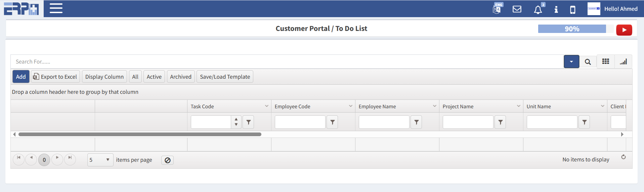The height and width of the screenshot is (192, 644).
Task: Click the Add button
Action: click(21, 77)
